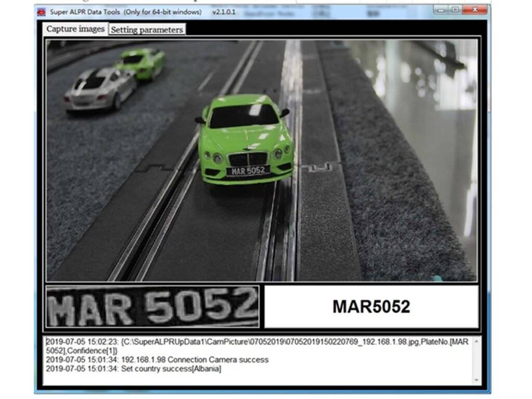The height and width of the screenshot is (399, 532).
Task: Click the log line 'Set country success[Albania]'
Action: click(134, 369)
